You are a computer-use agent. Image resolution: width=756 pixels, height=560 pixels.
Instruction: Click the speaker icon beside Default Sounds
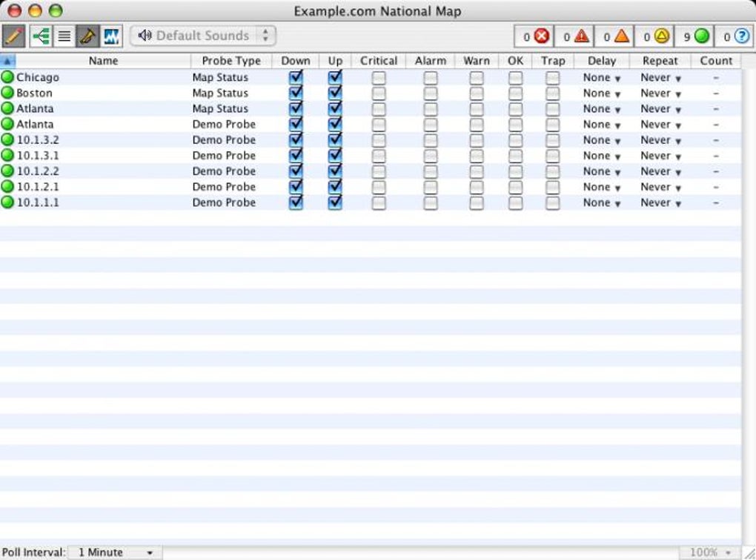tap(145, 35)
